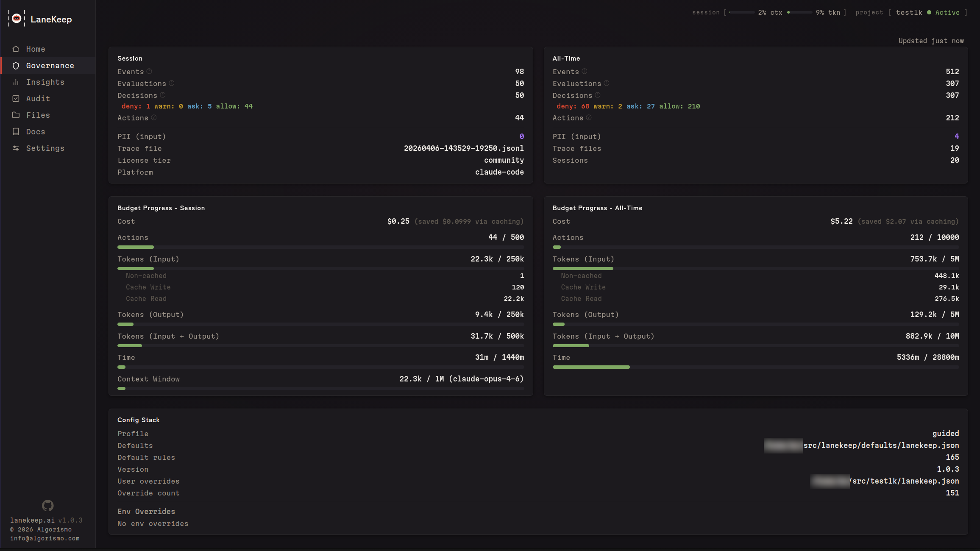
Task: Click all-time 'deny: 68' decision count
Action: coord(573,106)
